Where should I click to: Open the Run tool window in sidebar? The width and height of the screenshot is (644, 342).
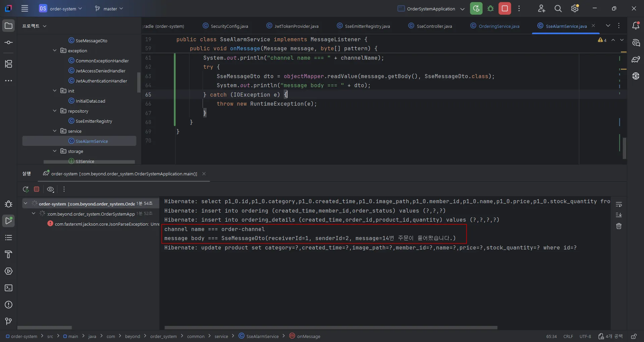(x=9, y=221)
